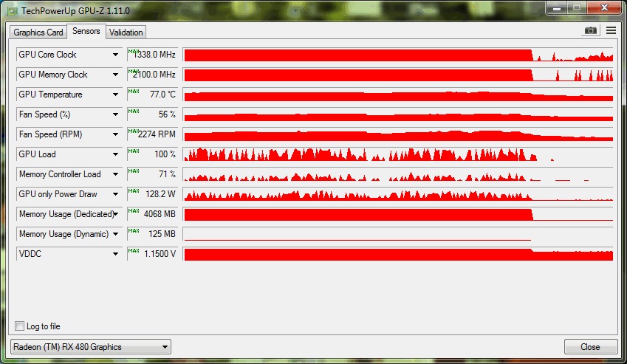627x364 pixels.
Task: Click the 2274 RPM fan value
Action: tap(152, 134)
